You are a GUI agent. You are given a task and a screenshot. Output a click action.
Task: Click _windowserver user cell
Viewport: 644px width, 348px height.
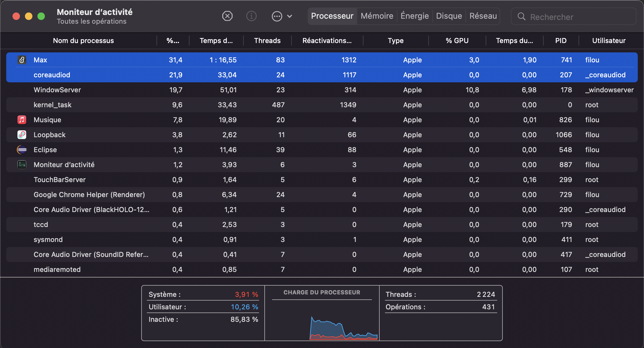point(609,90)
